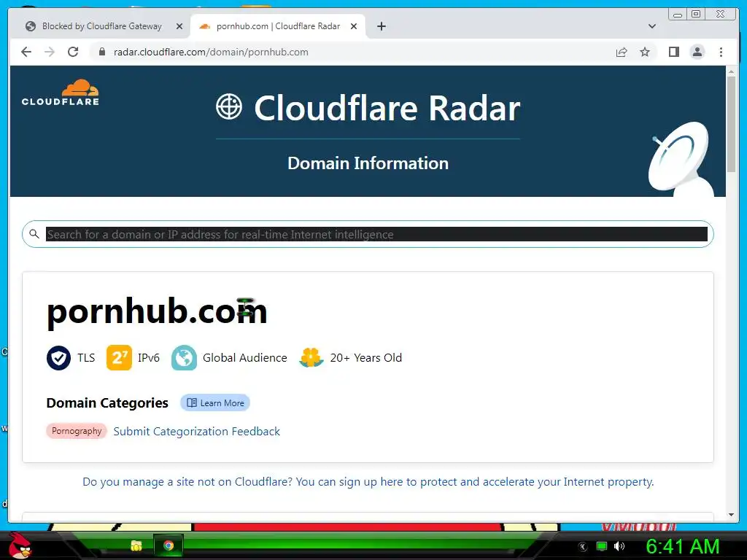The width and height of the screenshot is (747, 560).
Task: Click the scrollbar up arrow
Action: [731, 71]
